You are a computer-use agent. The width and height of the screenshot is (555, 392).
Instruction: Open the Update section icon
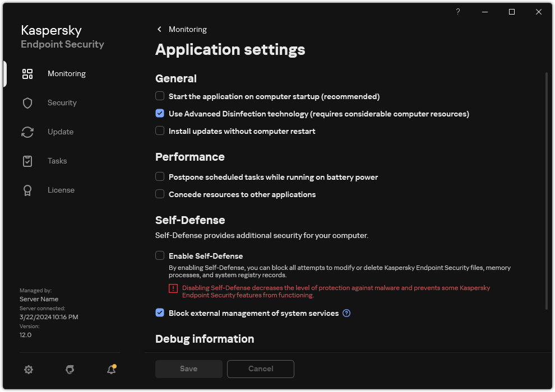coord(27,132)
